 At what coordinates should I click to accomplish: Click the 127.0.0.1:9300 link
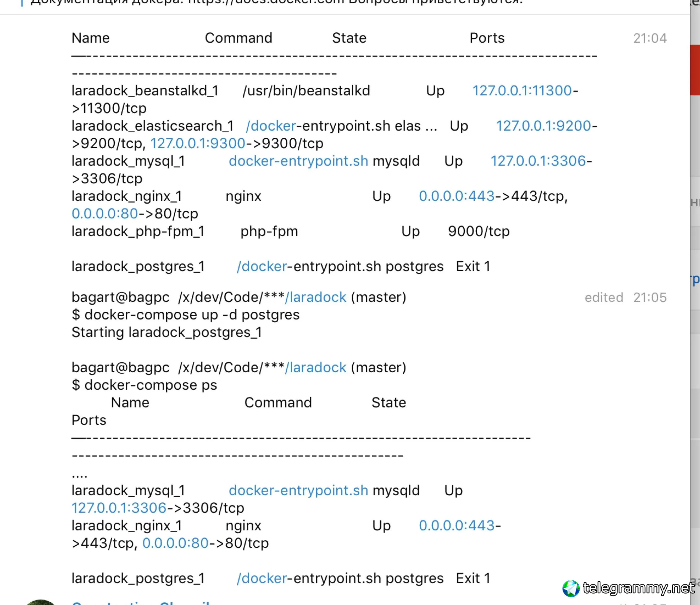pos(198,143)
